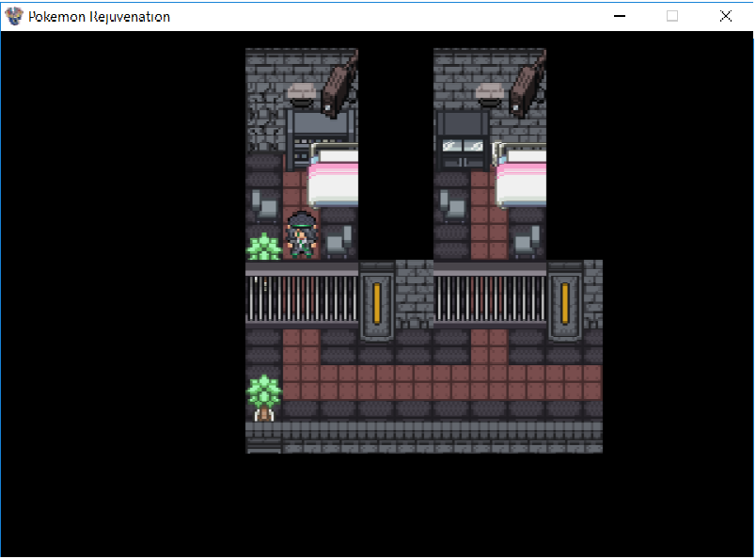Click the left cell's yellow door panel
756x559 pixels.
pyautogui.click(x=377, y=303)
